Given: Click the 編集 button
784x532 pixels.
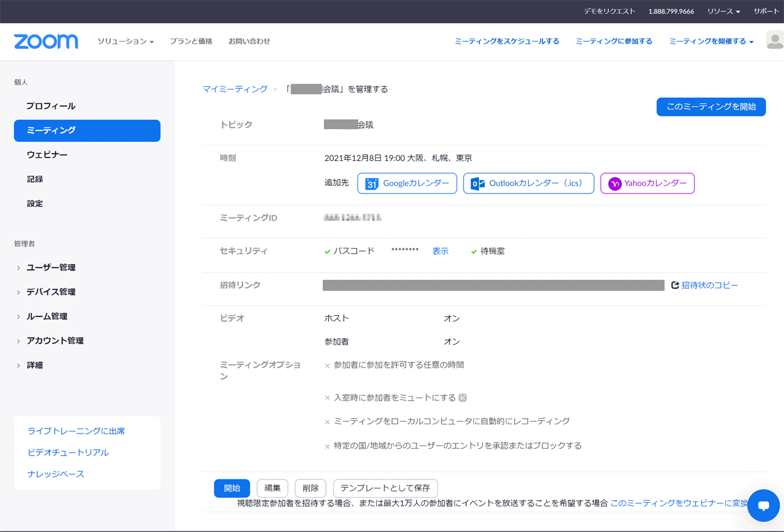Looking at the screenshot, I should (x=273, y=489).
